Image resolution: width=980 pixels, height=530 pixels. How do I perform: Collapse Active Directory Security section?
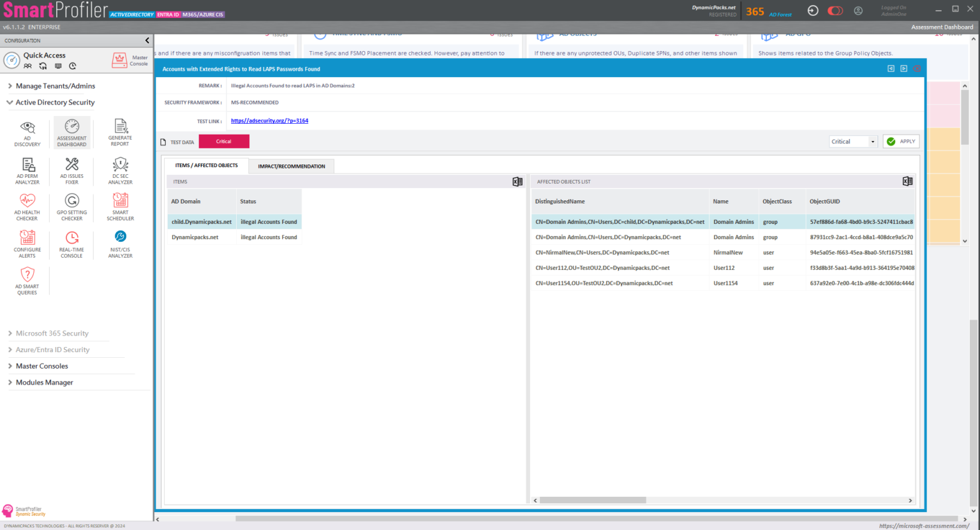(51, 102)
